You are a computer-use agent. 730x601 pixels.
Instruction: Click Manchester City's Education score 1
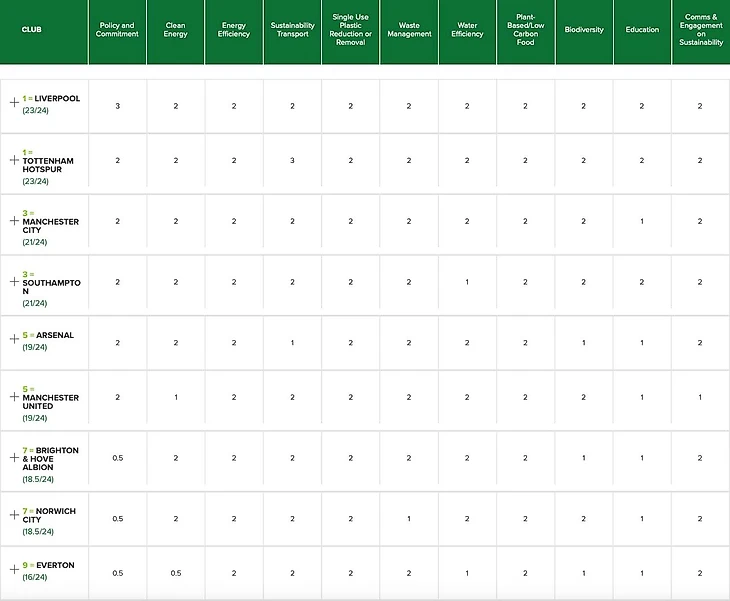click(642, 221)
